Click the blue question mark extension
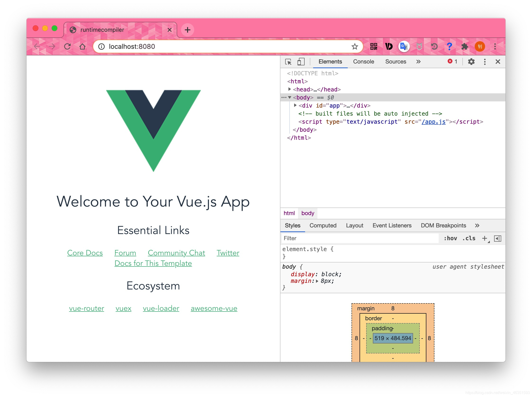The height and width of the screenshot is (397, 532). (449, 46)
